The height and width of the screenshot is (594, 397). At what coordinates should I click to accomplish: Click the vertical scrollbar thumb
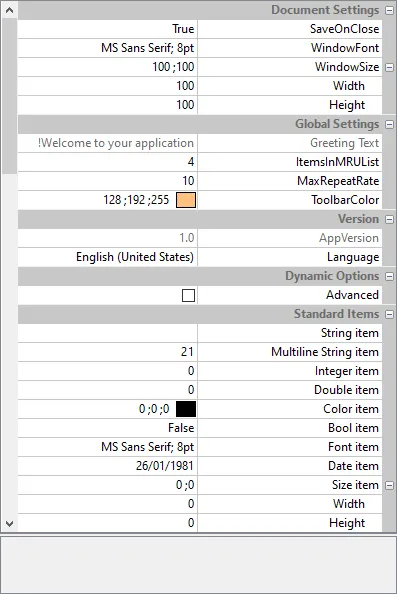coord(9,96)
